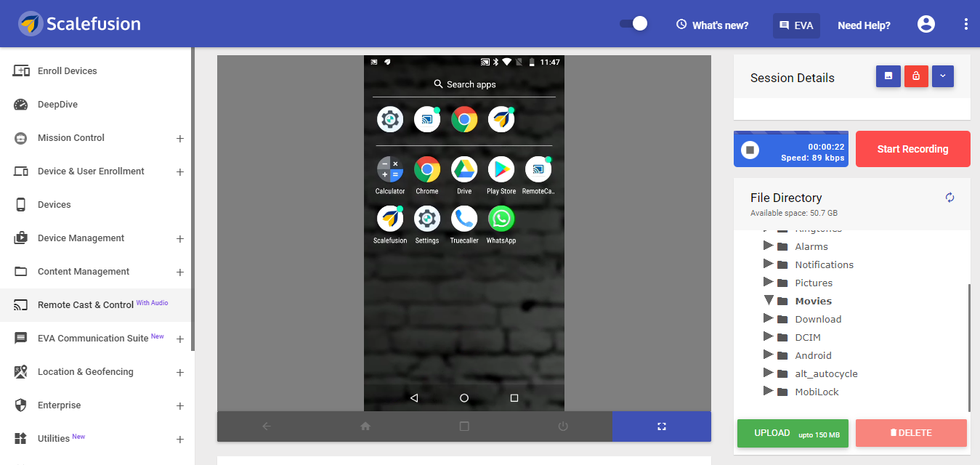Refresh the File Directory
Screen dimensions: 980x465
click(949, 198)
